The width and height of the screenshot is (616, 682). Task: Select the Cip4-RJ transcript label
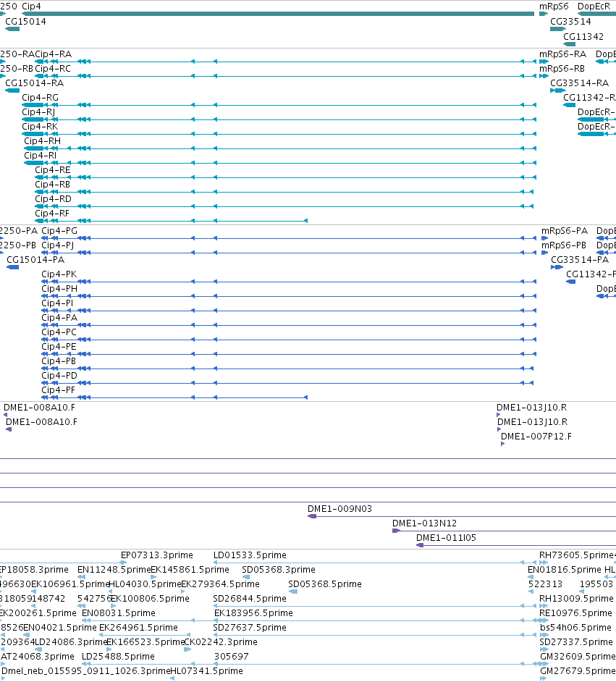pyautogui.click(x=38, y=111)
